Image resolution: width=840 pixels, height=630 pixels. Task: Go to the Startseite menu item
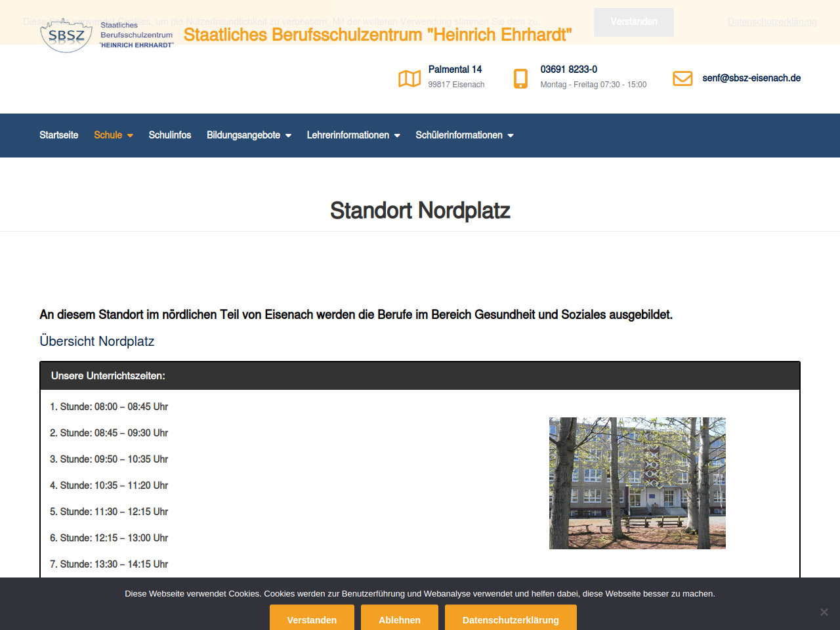point(58,135)
